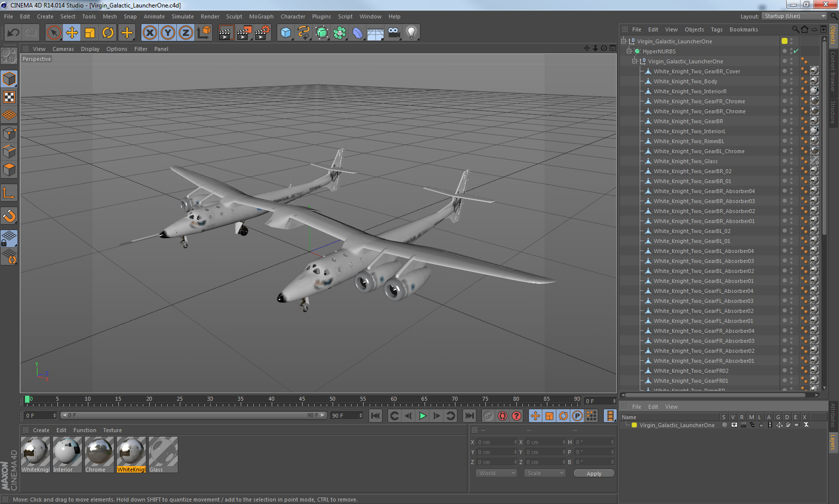Image resolution: width=839 pixels, height=504 pixels.
Task: Open the Scale mode dropdown
Action: tap(544, 473)
